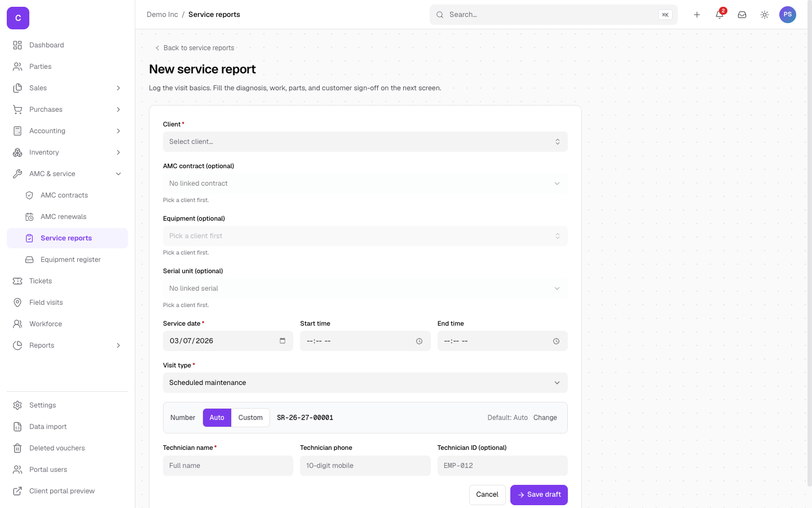Viewport: 812px width, 508px height.
Task: Click the AMC & service wrench icon
Action: click(x=17, y=174)
